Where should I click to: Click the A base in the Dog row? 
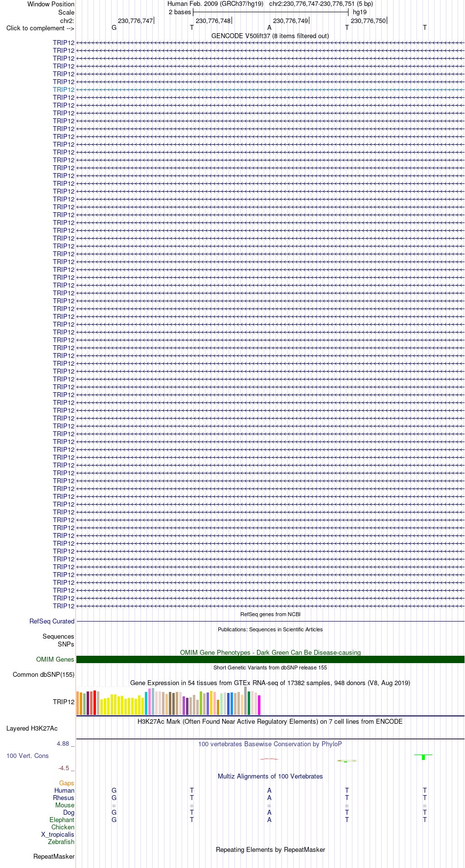pos(269,813)
